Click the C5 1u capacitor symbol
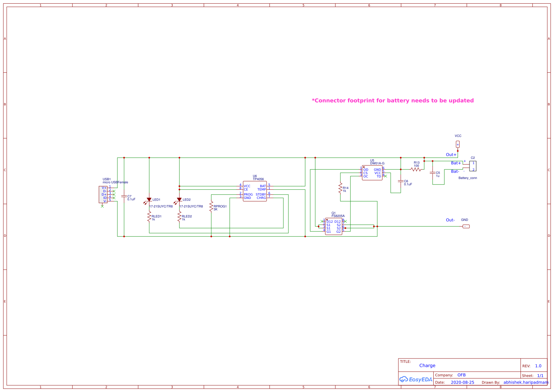This screenshot has height=392, width=554. (433, 173)
